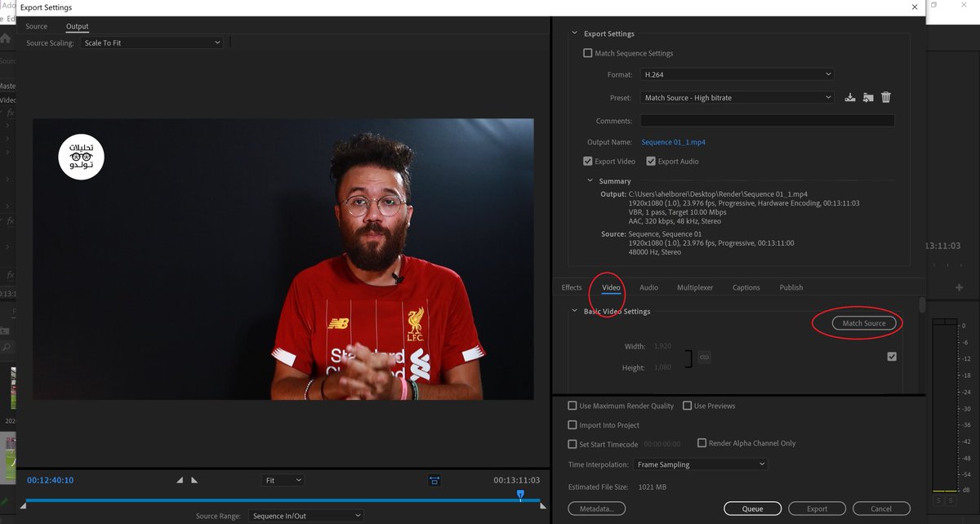
Task: Click the video settings panel scrollbar
Action: tap(922, 304)
